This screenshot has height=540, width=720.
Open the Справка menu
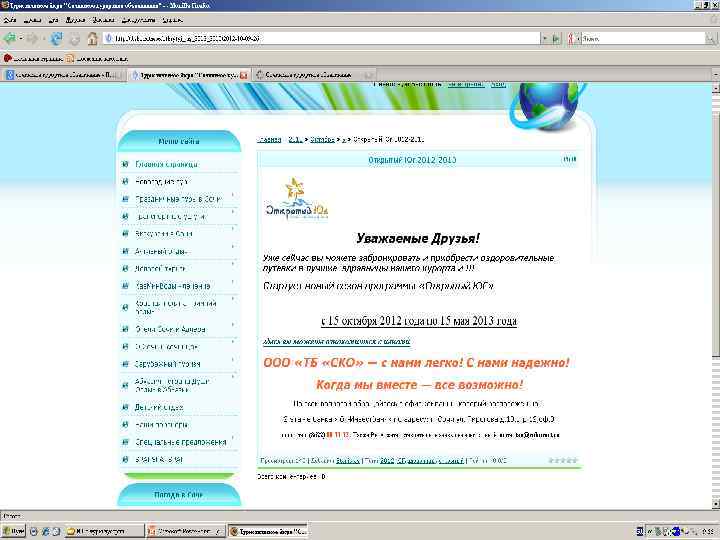point(173,20)
